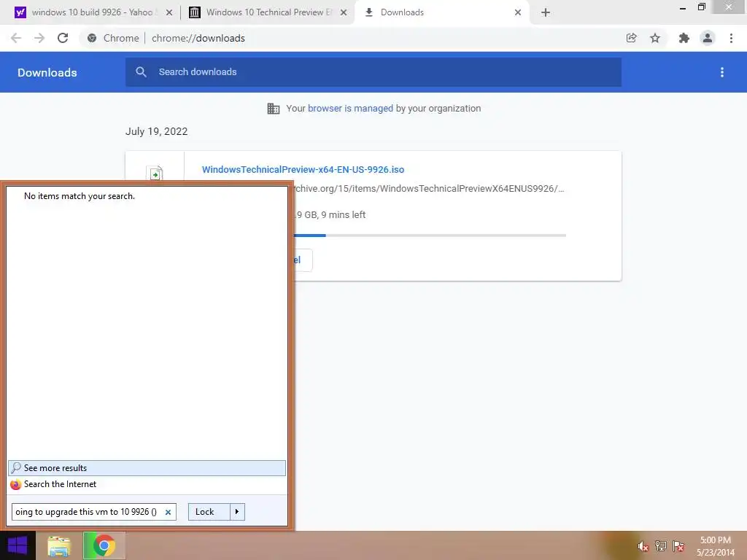Click the download progress bar
This screenshot has height=560, width=747.
point(430,236)
